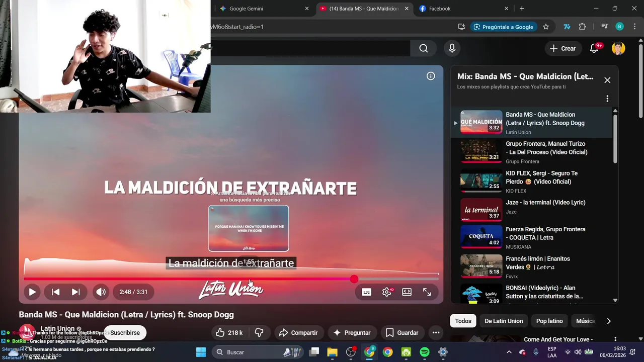Viewport: 644px width, 362px height.
Task: Save video with the Guardar button
Action: pyautogui.click(x=402, y=332)
